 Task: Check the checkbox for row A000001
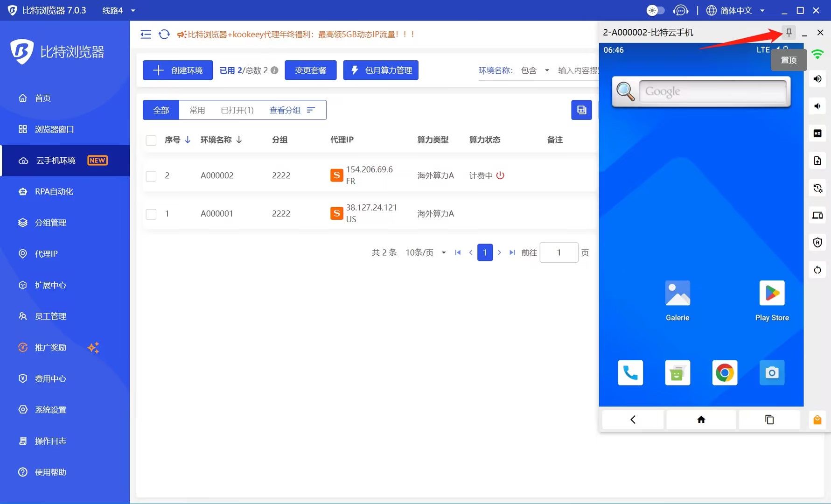(x=151, y=214)
